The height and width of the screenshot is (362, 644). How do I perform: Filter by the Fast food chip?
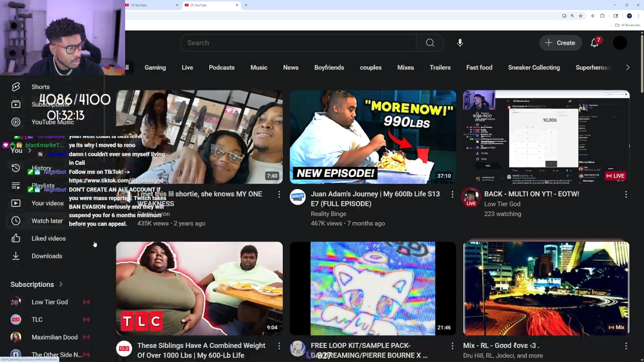[x=479, y=67]
